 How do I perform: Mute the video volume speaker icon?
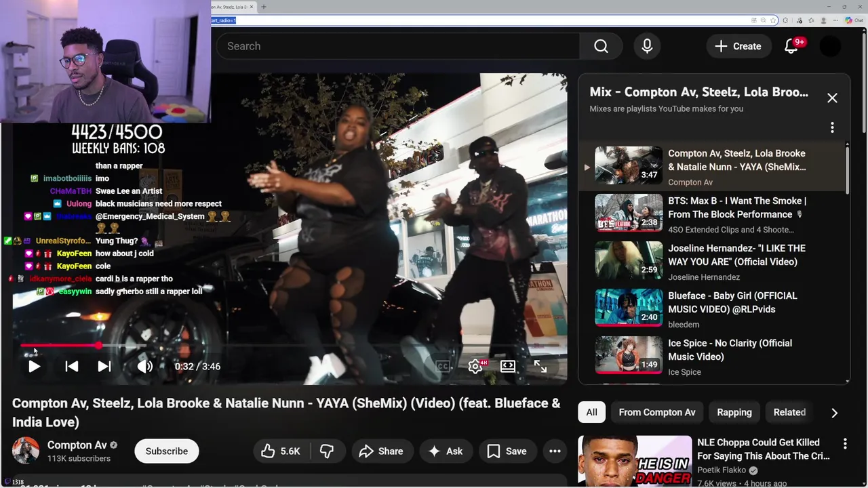pos(144,366)
